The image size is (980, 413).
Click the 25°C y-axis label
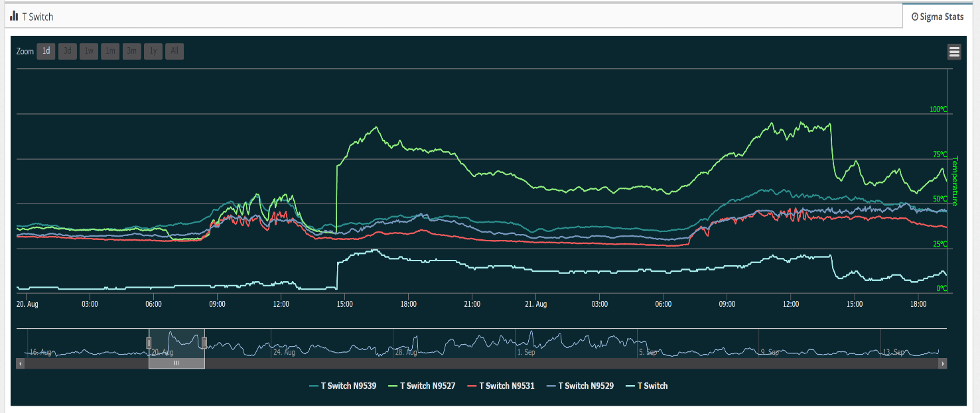click(x=941, y=244)
